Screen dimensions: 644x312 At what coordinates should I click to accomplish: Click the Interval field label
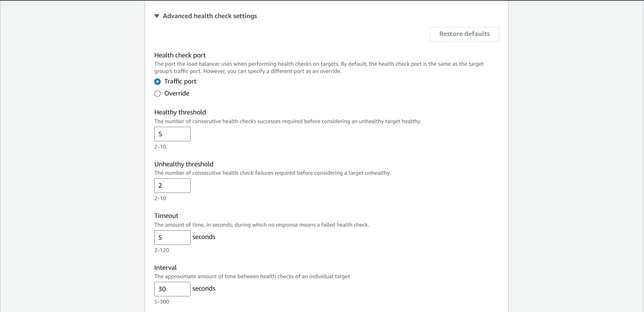click(165, 268)
